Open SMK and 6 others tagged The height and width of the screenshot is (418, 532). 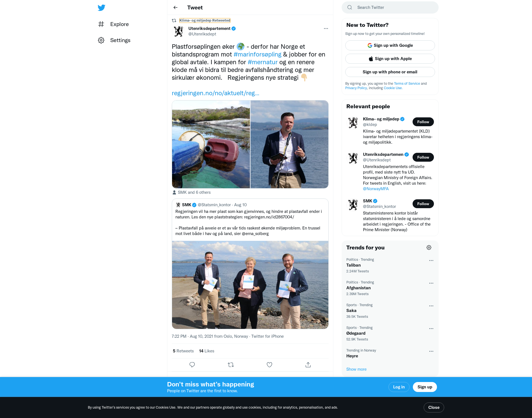coord(194,192)
